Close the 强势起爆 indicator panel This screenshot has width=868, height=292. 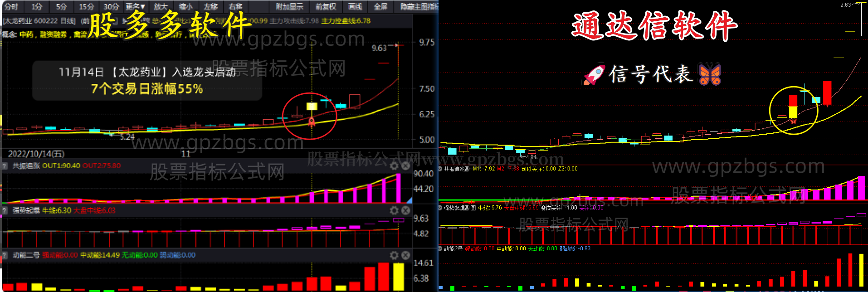tap(405, 211)
